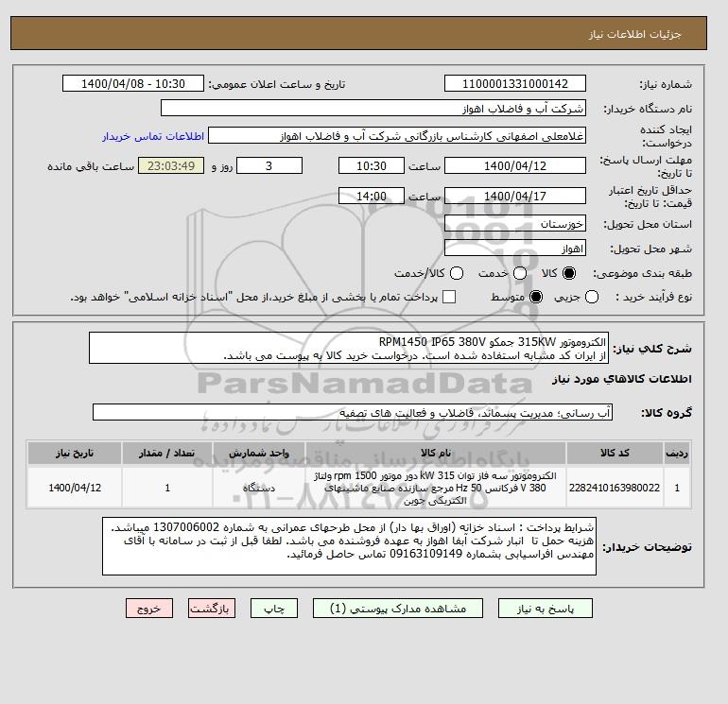Click the واحد شمارش column header

(259, 453)
